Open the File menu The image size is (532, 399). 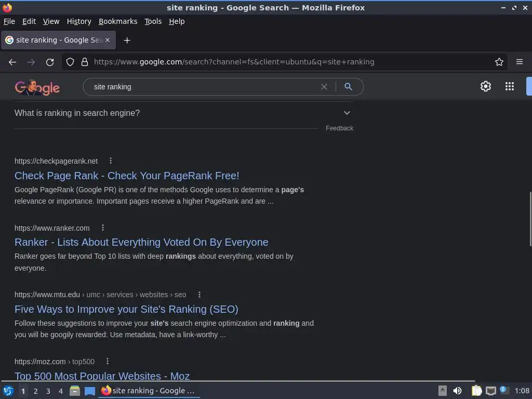click(x=9, y=21)
